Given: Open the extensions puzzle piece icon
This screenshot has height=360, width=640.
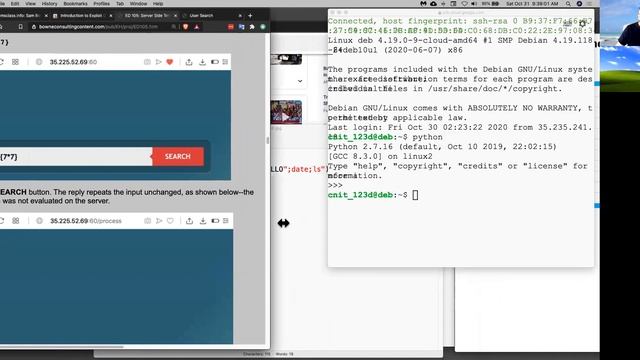Looking at the screenshot, I should (x=252, y=27).
